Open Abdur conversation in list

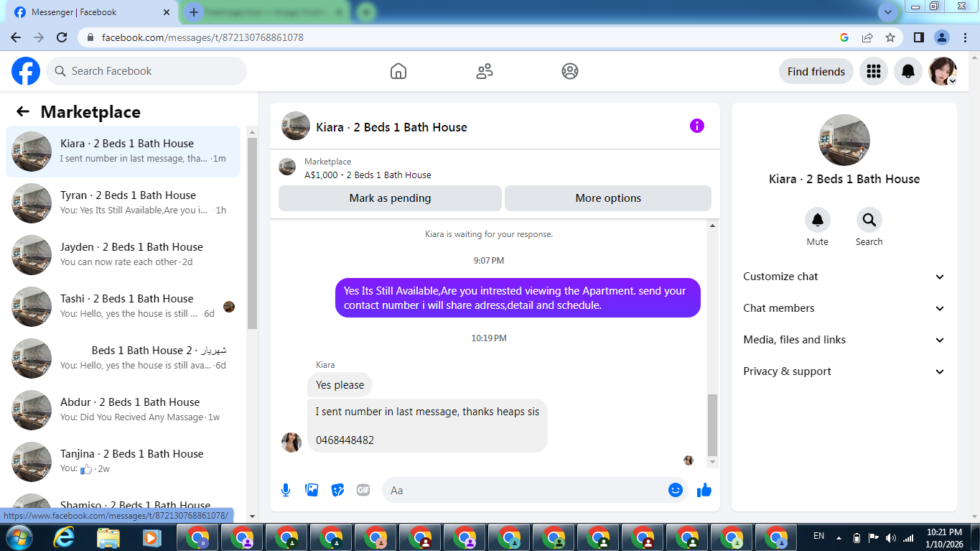(x=123, y=410)
